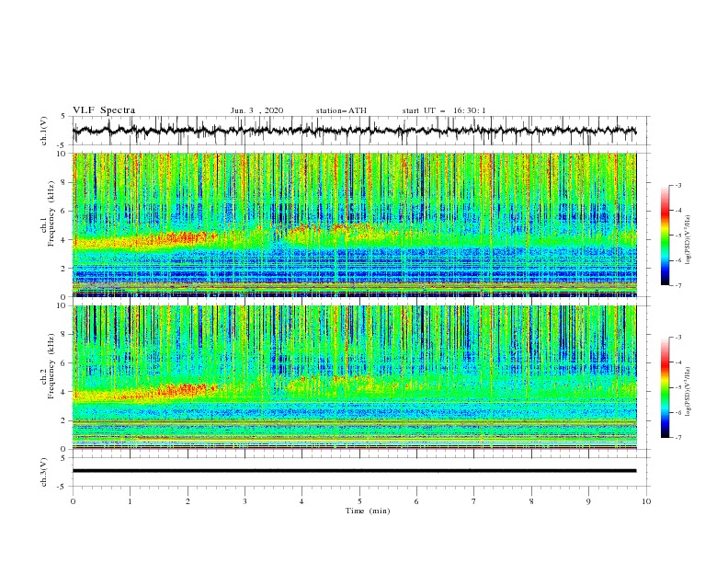
Task: Click time axis tick label "7"
Action: (474, 501)
